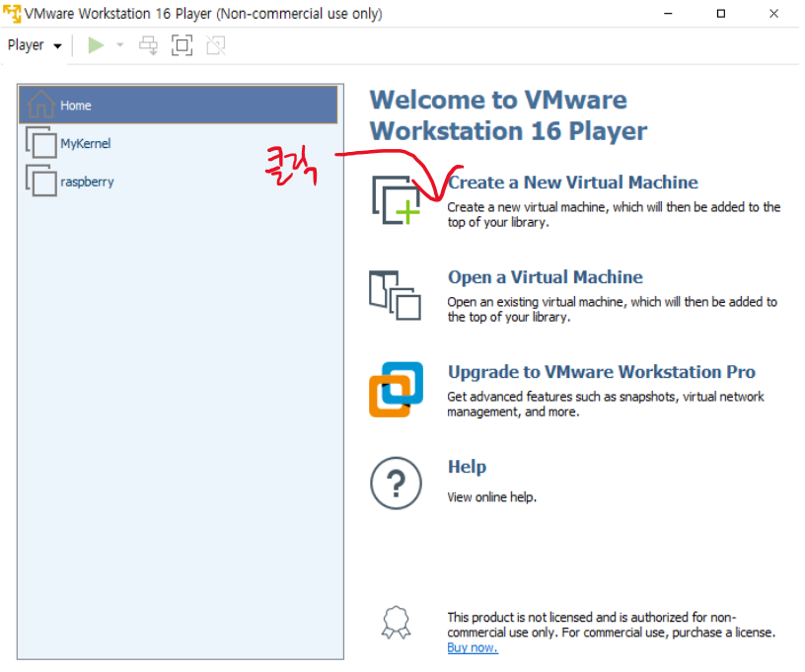This screenshot has width=805, height=672.
Task: Click Create a New Virtual Machine link
Action: tap(572, 183)
